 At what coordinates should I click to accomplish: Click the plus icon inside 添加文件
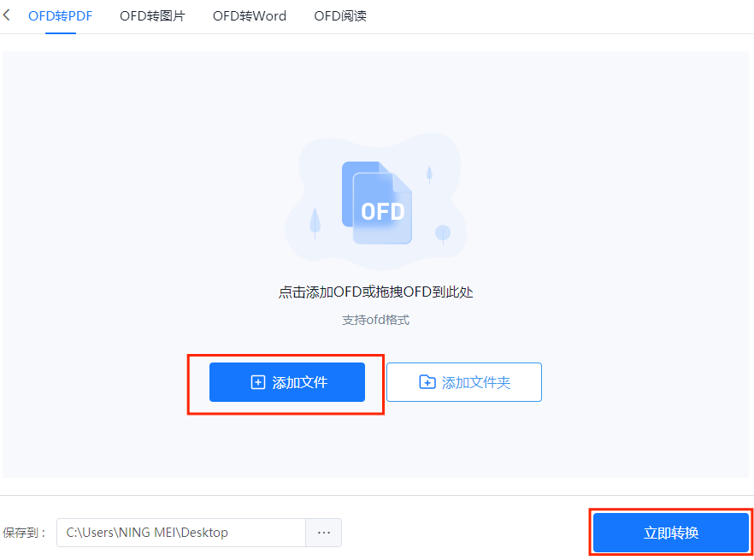coord(258,382)
